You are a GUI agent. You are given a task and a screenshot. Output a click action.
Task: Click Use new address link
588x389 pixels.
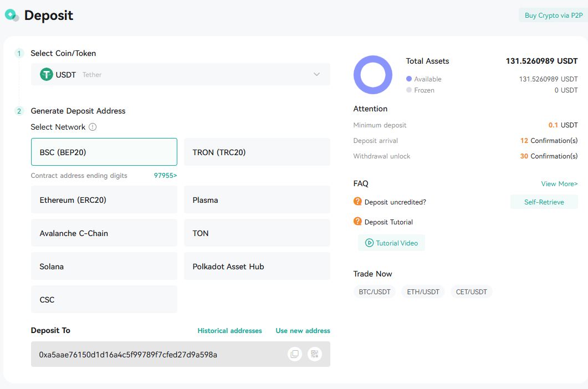coord(303,330)
